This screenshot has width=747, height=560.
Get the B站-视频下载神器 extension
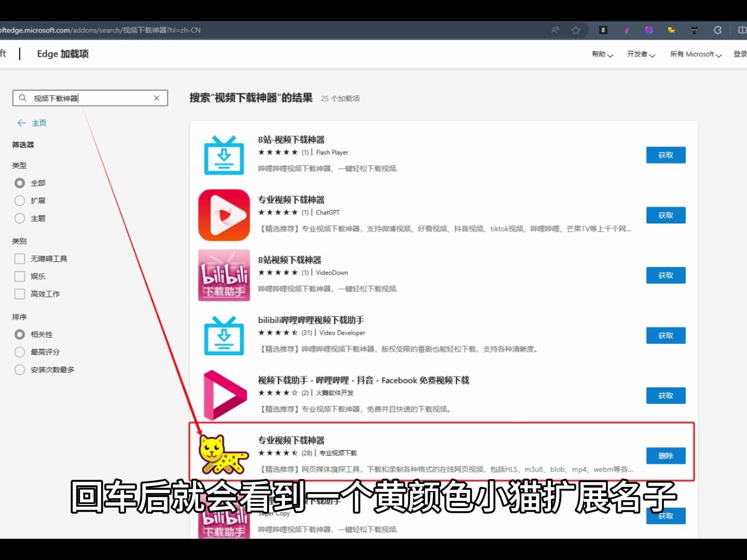click(666, 155)
